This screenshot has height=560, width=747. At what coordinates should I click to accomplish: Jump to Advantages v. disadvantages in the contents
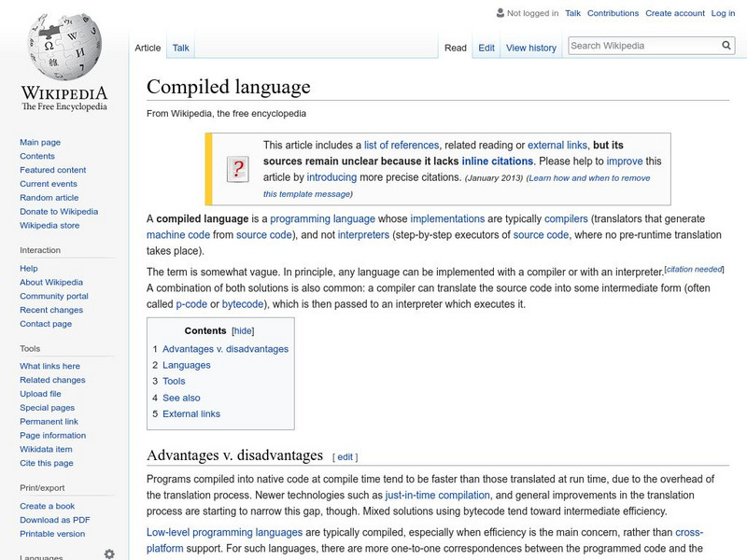[225, 349]
